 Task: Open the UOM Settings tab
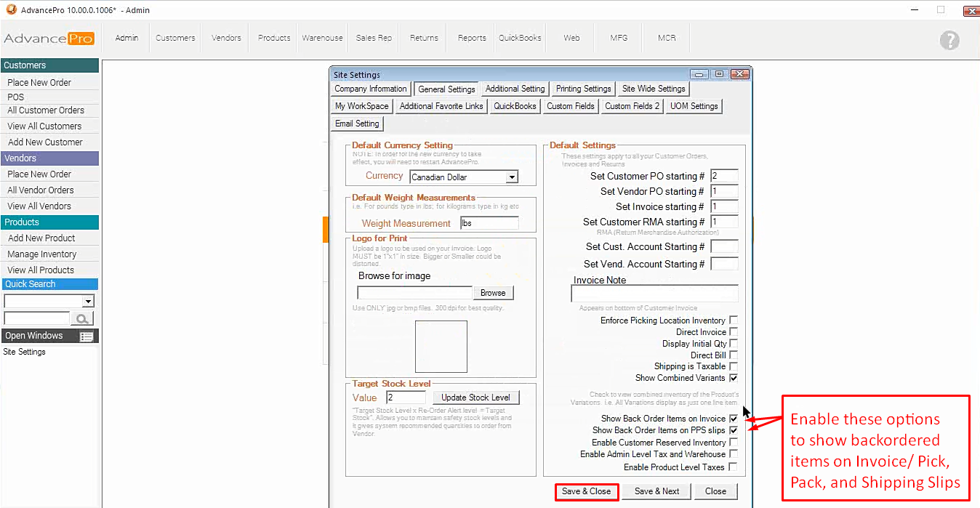[694, 106]
